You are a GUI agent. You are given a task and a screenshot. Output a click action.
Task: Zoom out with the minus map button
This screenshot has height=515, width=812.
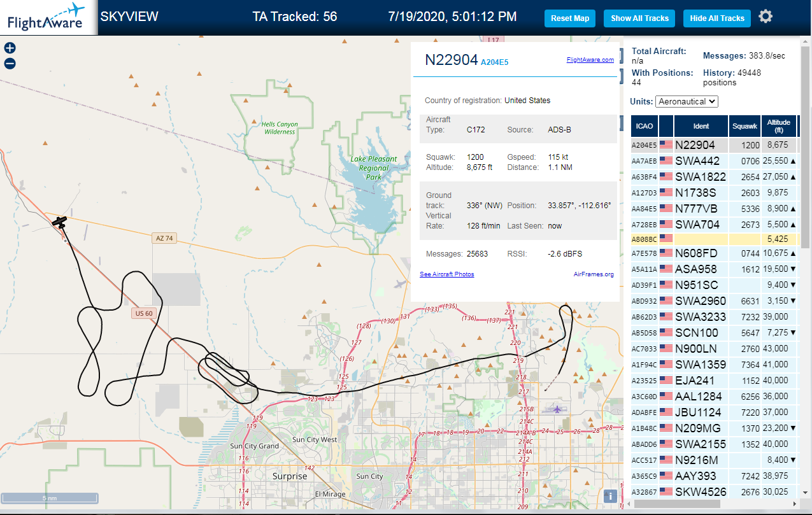tap(10, 64)
